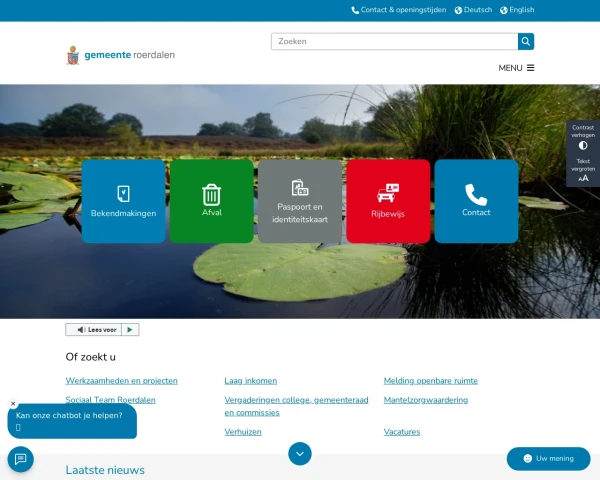Open the chatbot chat bubble icon

pyautogui.click(x=21, y=459)
